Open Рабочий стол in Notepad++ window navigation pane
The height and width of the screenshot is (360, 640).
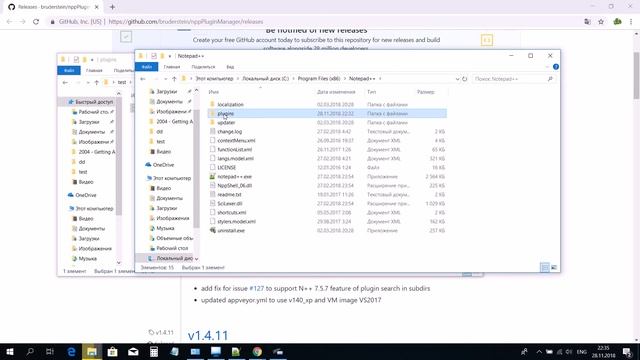pos(172,248)
